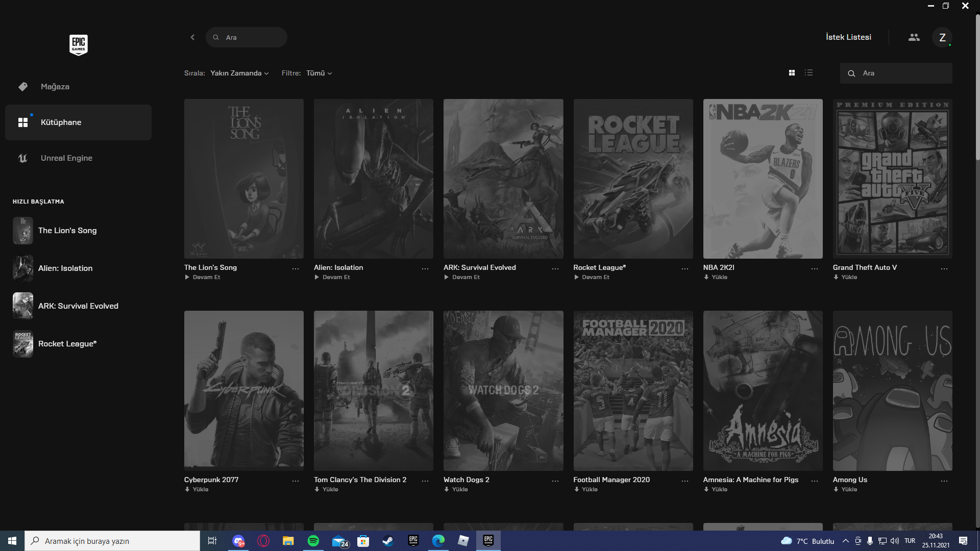980x551 pixels.
Task: Open Windows Start menu
Action: pos(12,541)
